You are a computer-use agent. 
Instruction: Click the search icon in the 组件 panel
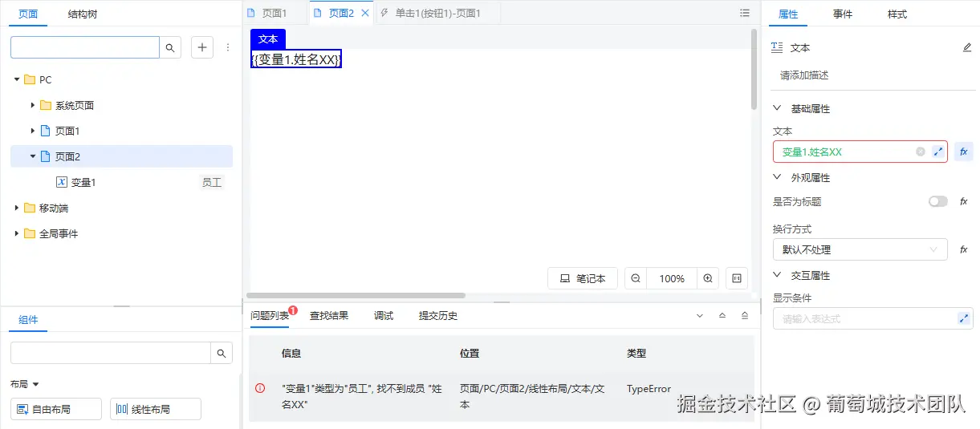(x=222, y=353)
